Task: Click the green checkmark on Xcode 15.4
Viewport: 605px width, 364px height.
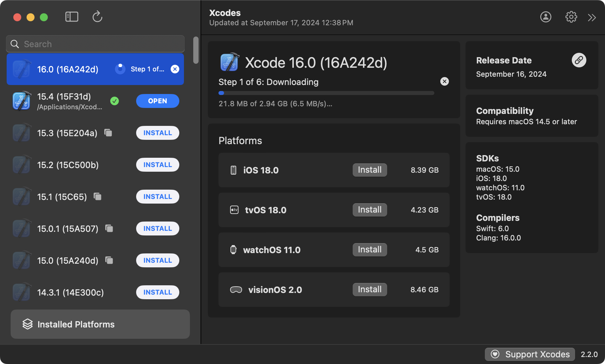Action: coord(115,101)
